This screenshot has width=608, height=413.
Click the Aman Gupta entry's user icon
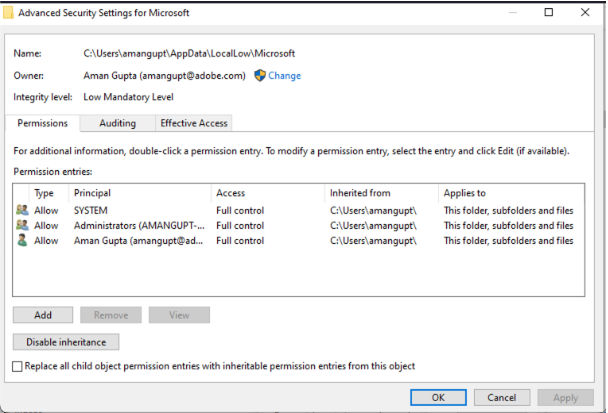coord(22,241)
